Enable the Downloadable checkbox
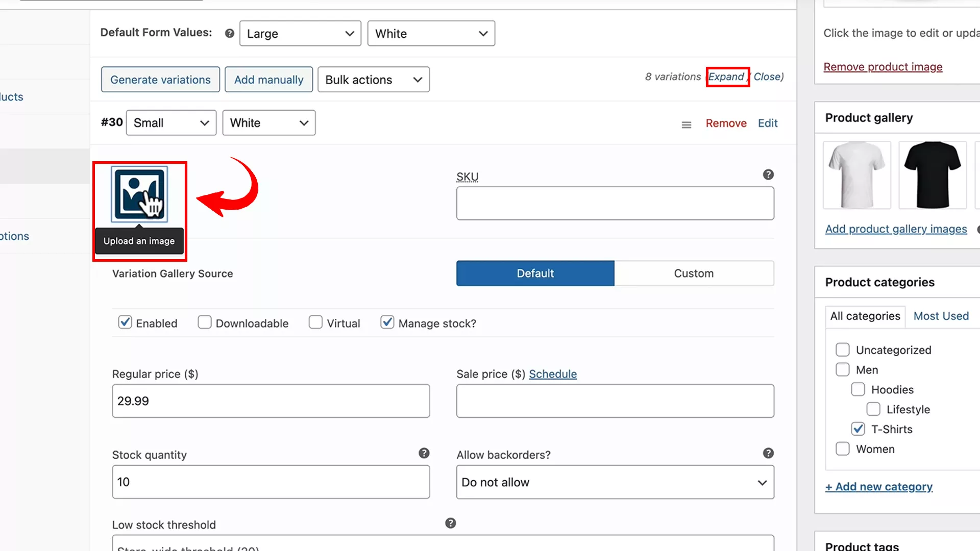 pos(204,322)
